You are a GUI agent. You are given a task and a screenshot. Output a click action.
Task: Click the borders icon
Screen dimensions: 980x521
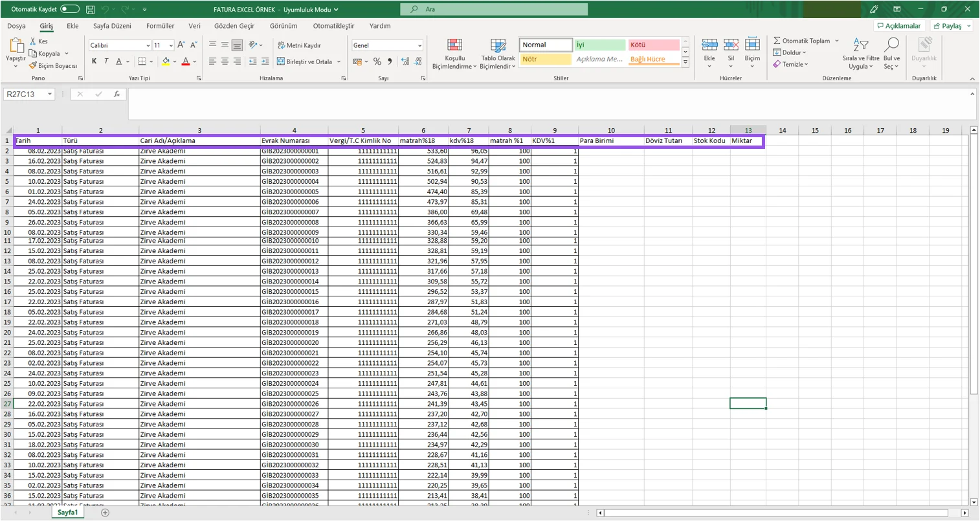point(142,61)
